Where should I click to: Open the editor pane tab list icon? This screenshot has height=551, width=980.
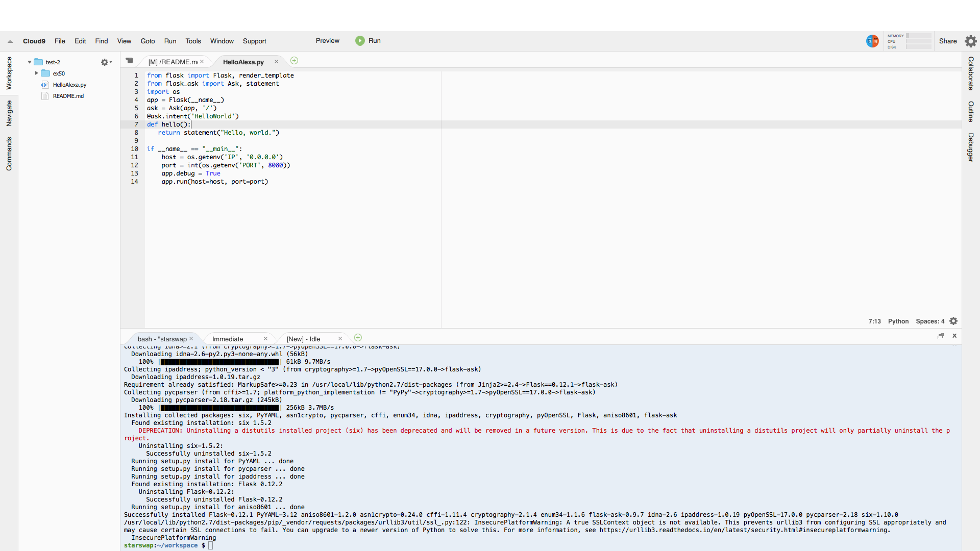coord(130,61)
